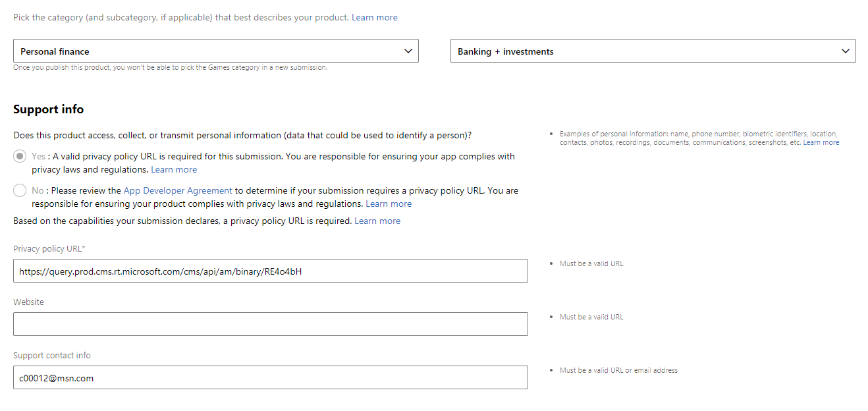Screen dimensions: 868x411
Task: Open Learn more link in No option
Action: (x=389, y=204)
